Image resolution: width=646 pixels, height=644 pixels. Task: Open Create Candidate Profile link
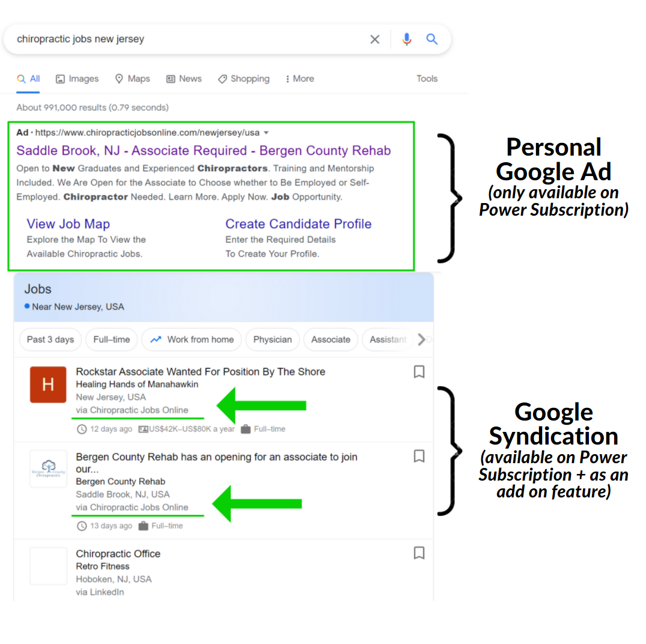(298, 223)
